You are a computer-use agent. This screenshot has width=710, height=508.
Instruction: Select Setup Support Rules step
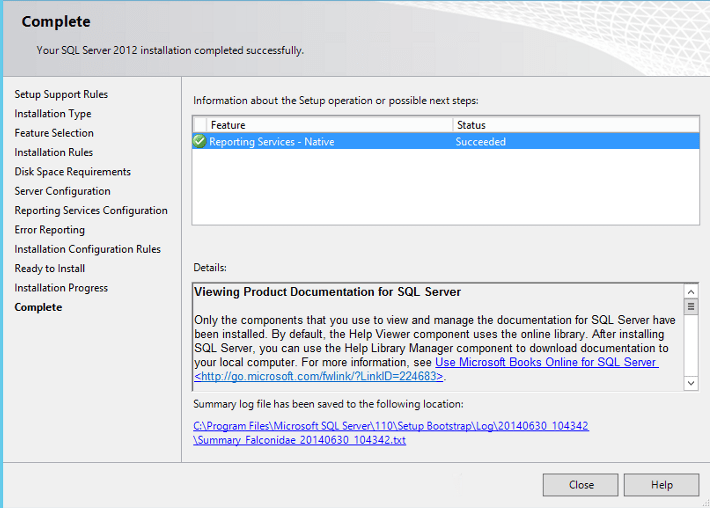(61, 94)
